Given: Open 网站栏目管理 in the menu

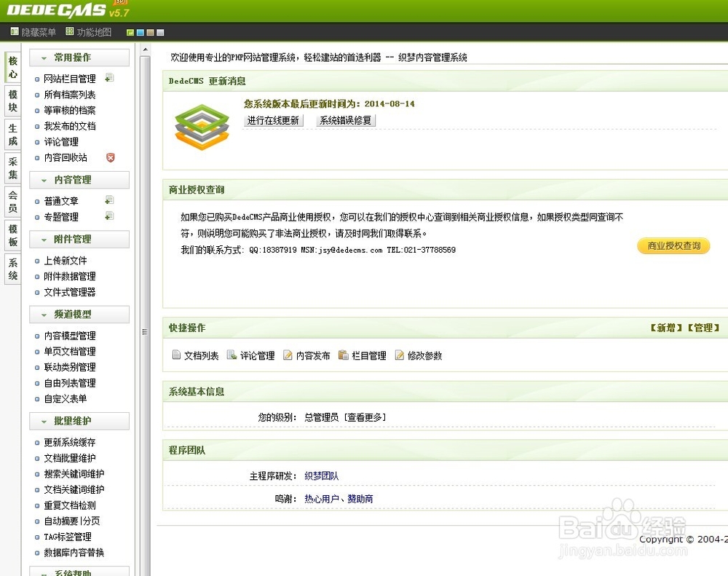Looking at the screenshot, I should pyautogui.click(x=70, y=79).
